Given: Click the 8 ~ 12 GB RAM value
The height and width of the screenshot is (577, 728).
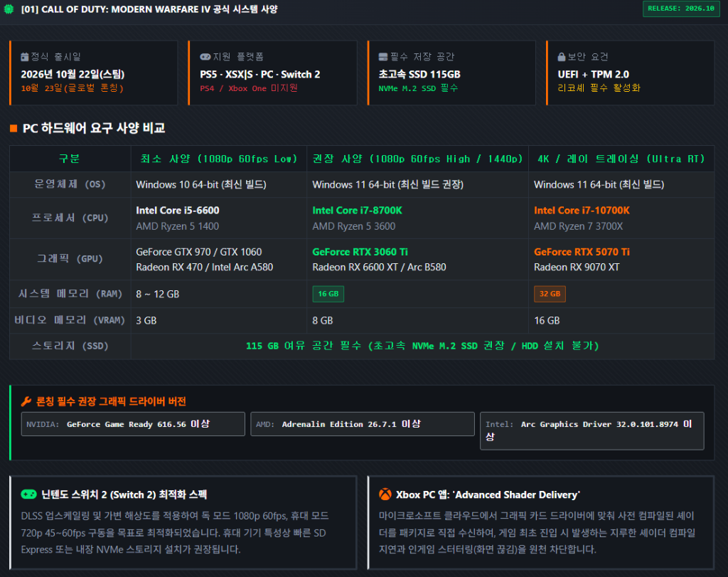Looking at the screenshot, I should (157, 294).
